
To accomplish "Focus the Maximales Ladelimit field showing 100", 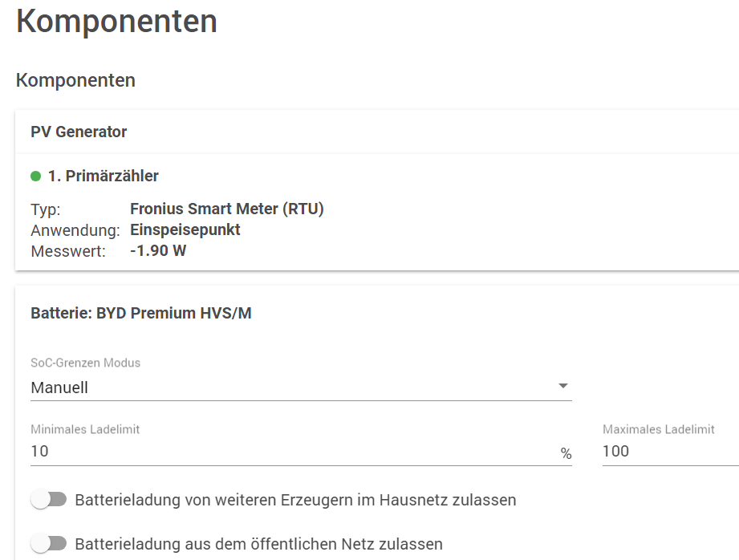I will click(666, 452).
